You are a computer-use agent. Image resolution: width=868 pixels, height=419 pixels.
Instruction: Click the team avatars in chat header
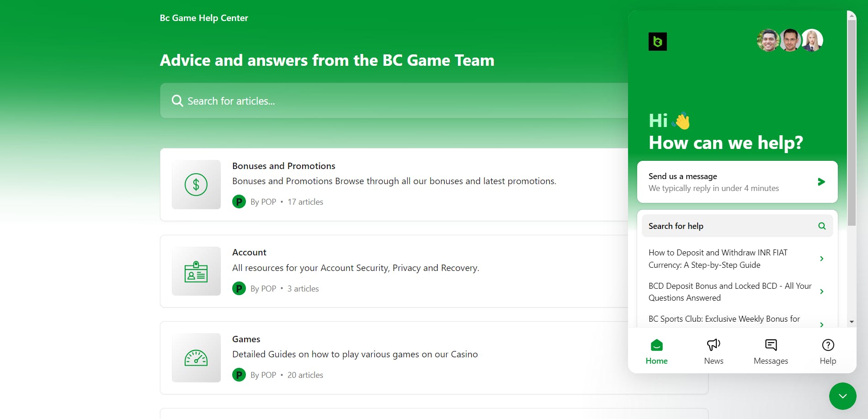click(790, 40)
